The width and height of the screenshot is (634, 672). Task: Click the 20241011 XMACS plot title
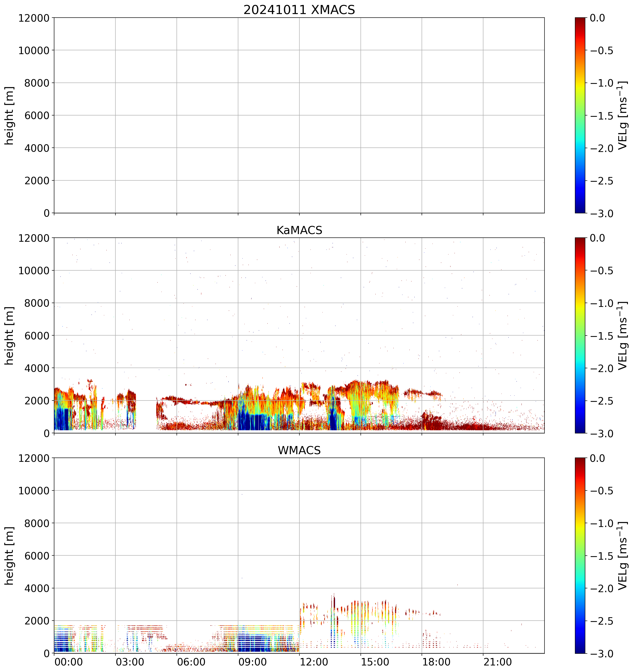[x=299, y=10]
